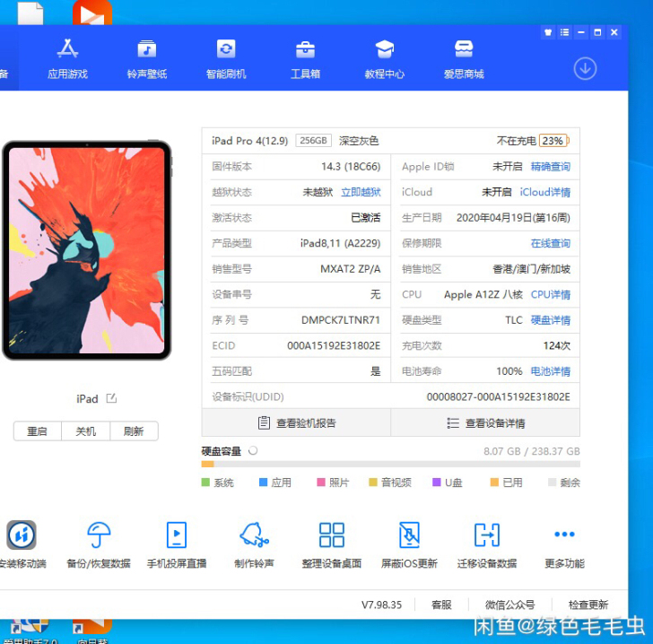The image size is (653, 644).
Task: Open the 工具箱 toolbox
Action: tap(305, 59)
